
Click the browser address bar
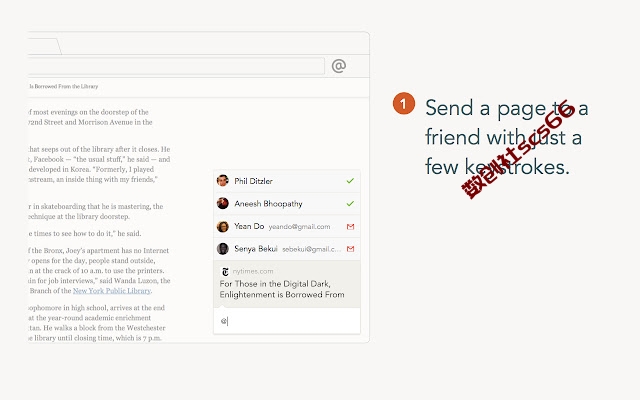click(176, 66)
